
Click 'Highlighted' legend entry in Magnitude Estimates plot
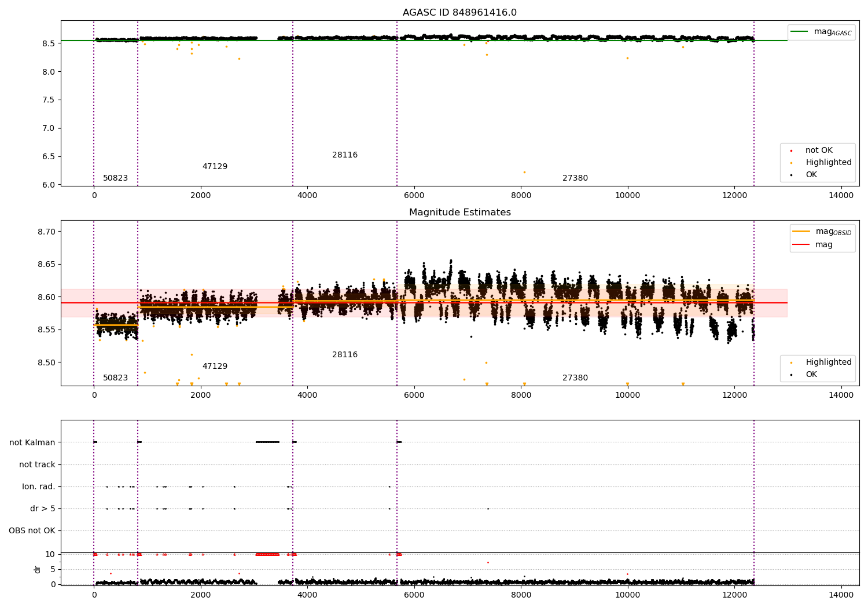coord(829,362)
